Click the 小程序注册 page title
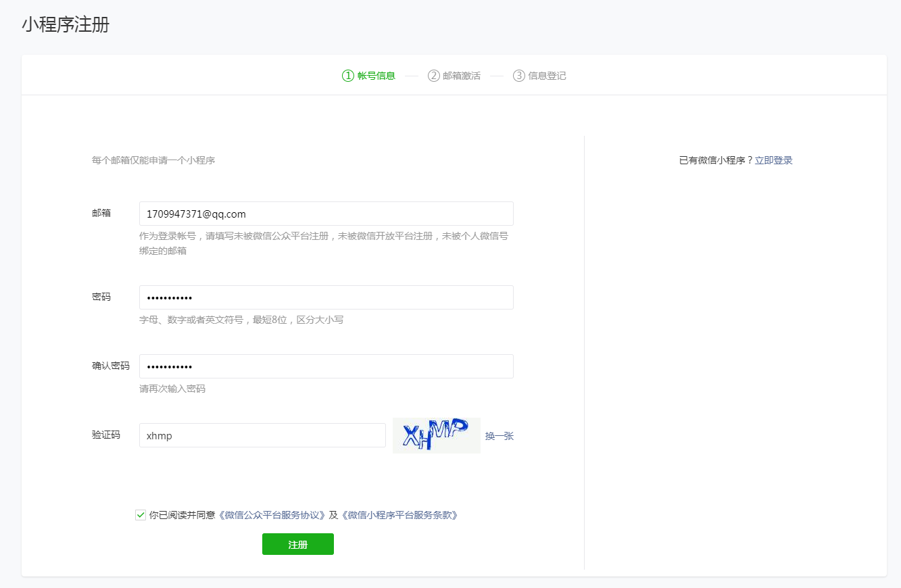The height and width of the screenshot is (588, 901). [66, 25]
